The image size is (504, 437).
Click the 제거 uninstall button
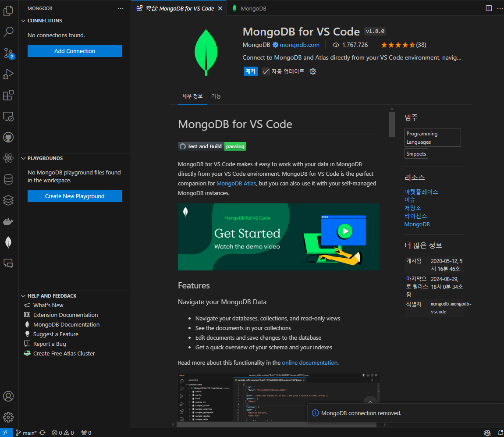(250, 71)
